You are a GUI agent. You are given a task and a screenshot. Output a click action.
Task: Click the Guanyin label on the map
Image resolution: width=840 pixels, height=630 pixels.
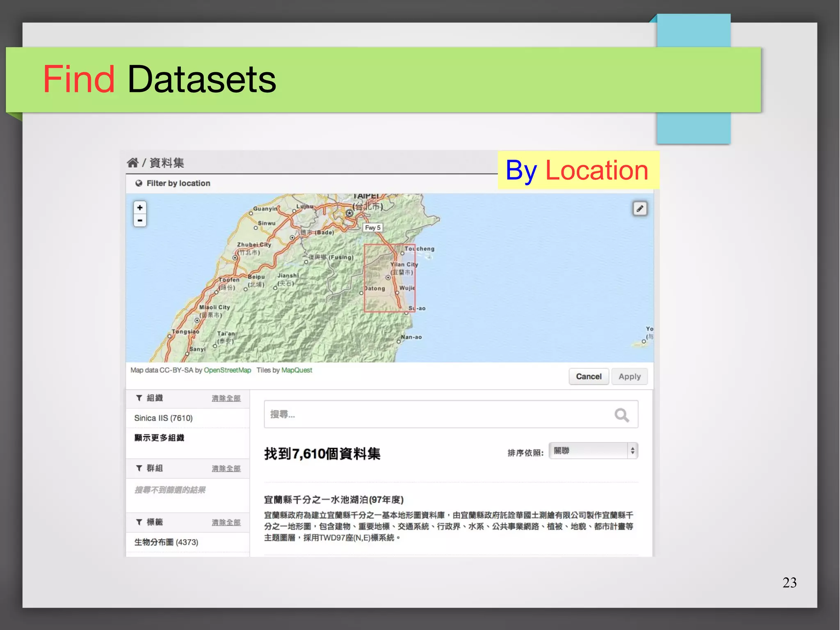[265, 208]
